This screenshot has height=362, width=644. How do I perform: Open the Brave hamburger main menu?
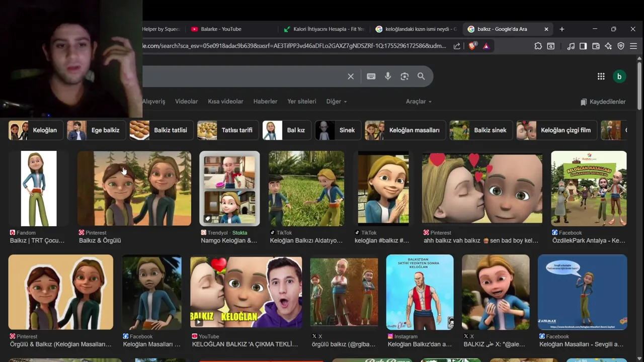coord(634,46)
